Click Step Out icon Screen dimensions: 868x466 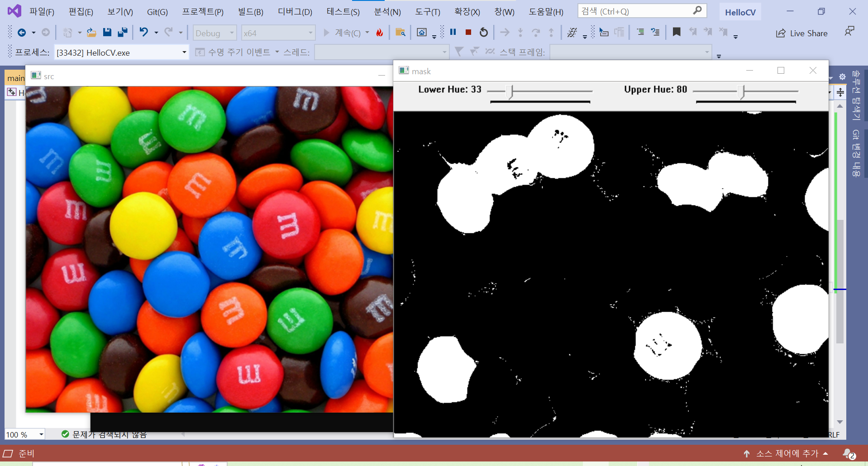coord(551,33)
